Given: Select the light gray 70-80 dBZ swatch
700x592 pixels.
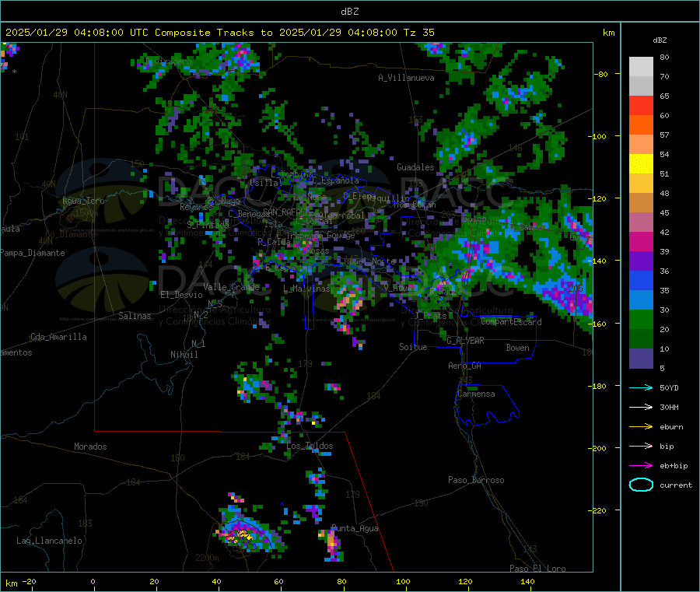Looking at the screenshot, I should coord(641,67).
